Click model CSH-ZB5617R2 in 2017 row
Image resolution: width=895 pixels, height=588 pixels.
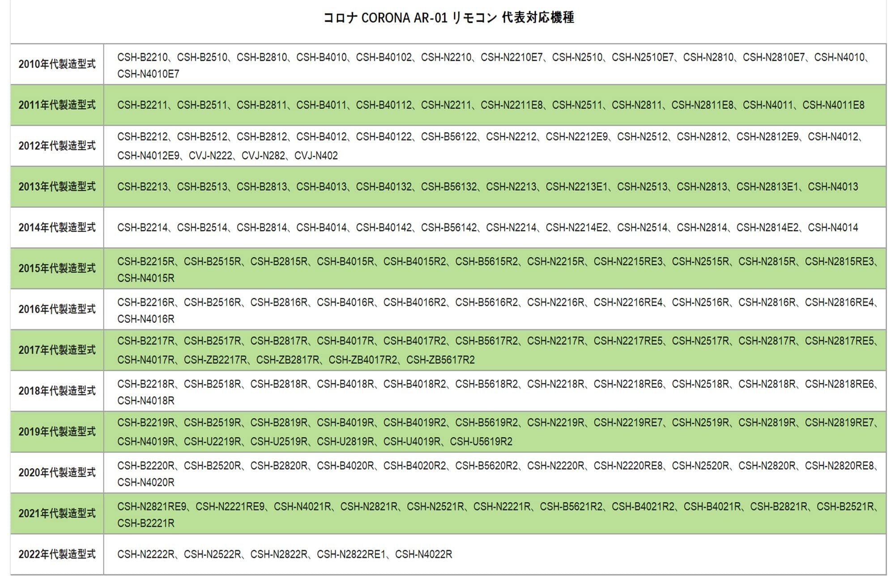(x=440, y=360)
